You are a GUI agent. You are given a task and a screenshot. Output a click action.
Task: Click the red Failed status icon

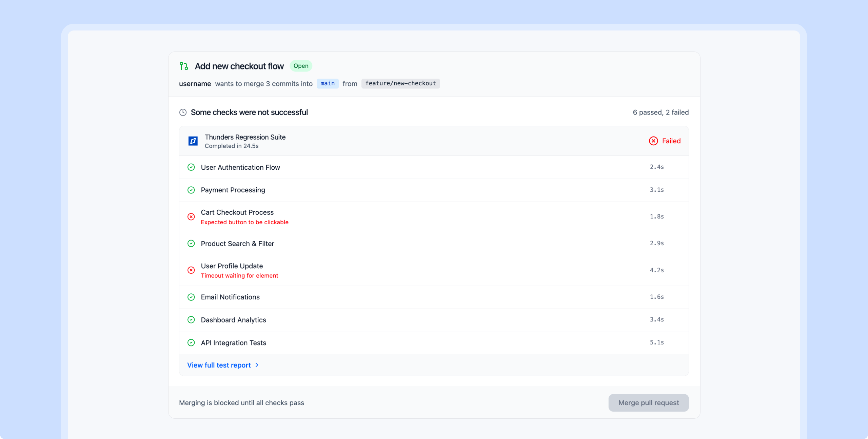click(x=653, y=141)
